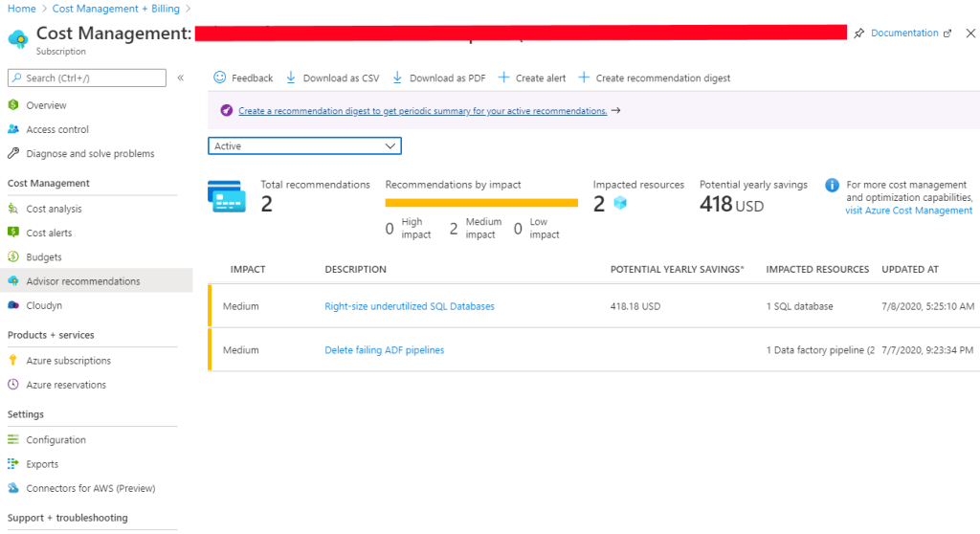Click the pin icon beside Documentation
Viewport: 980px width, 534px height.
tap(858, 33)
